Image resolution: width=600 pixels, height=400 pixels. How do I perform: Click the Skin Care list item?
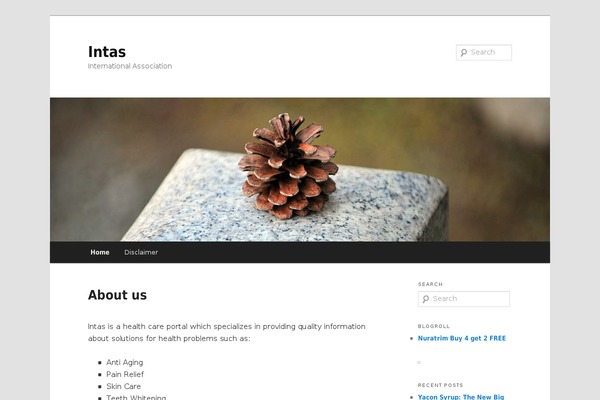[124, 386]
